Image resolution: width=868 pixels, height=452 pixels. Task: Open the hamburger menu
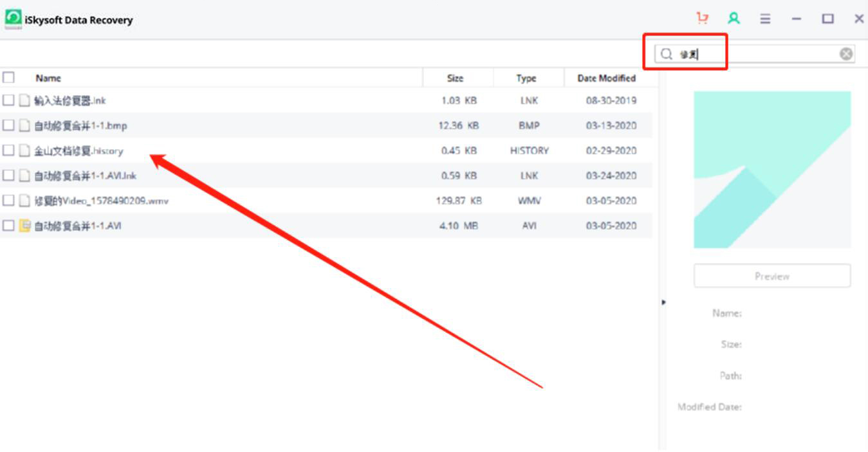click(765, 19)
